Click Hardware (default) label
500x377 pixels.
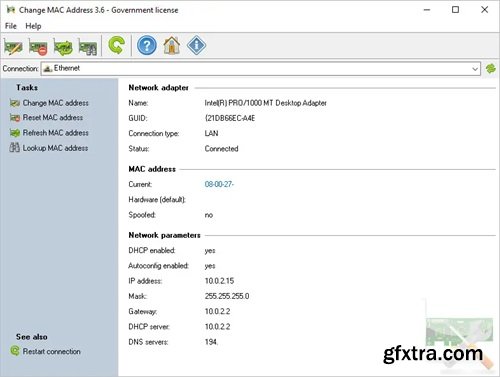pos(157,200)
